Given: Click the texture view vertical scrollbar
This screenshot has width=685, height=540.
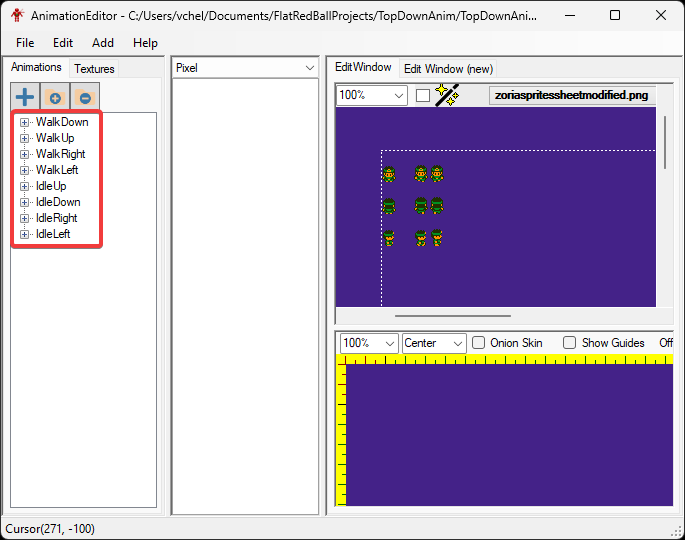Looking at the screenshot, I should point(666,140).
